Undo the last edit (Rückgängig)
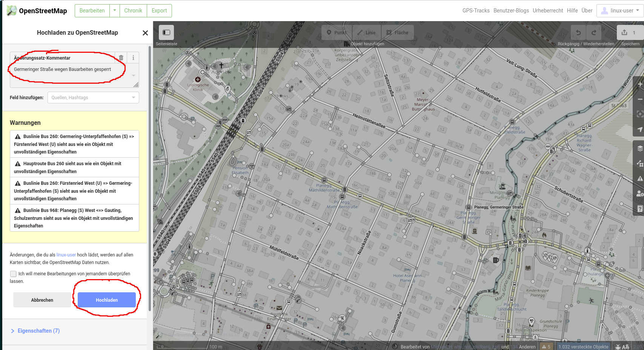The image size is (644, 350). tap(578, 32)
